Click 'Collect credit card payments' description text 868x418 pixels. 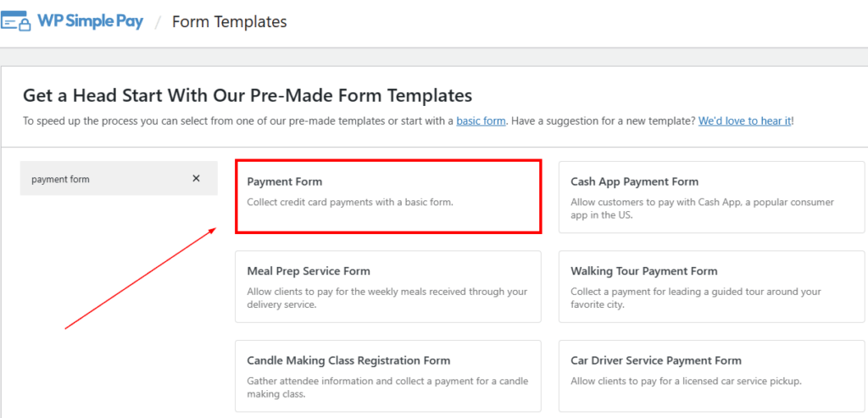click(x=350, y=203)
